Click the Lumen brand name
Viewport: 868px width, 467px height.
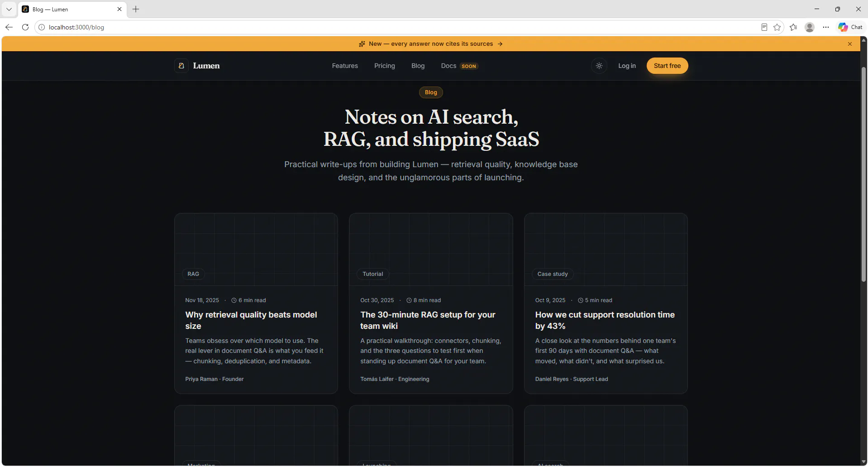tap(206, 66)
